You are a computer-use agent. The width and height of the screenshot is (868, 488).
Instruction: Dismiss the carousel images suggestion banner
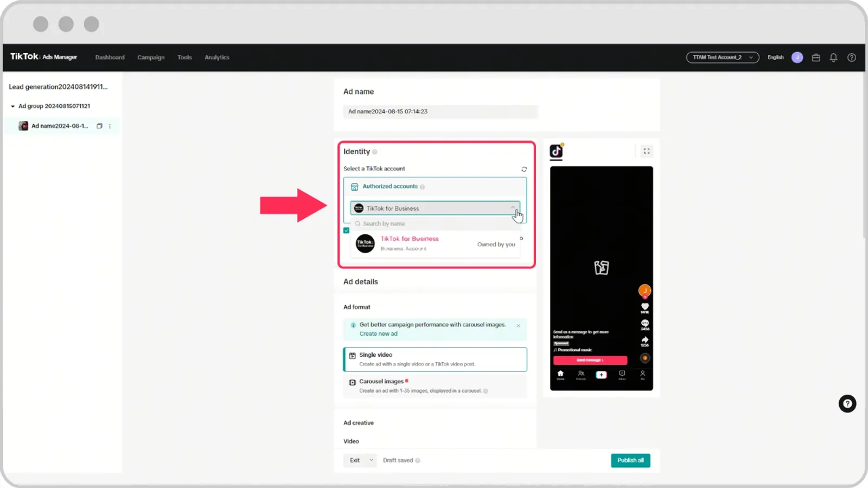[x=518, y=325]
